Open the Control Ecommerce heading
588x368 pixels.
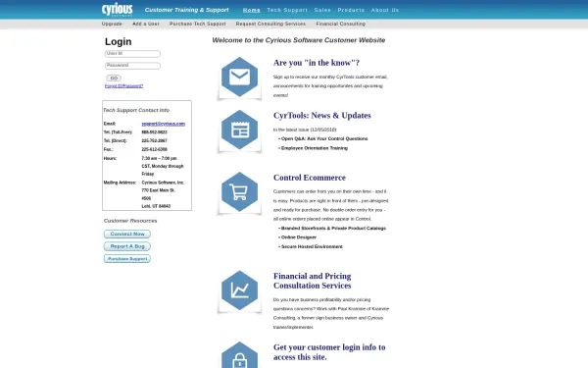click(310, 178)
